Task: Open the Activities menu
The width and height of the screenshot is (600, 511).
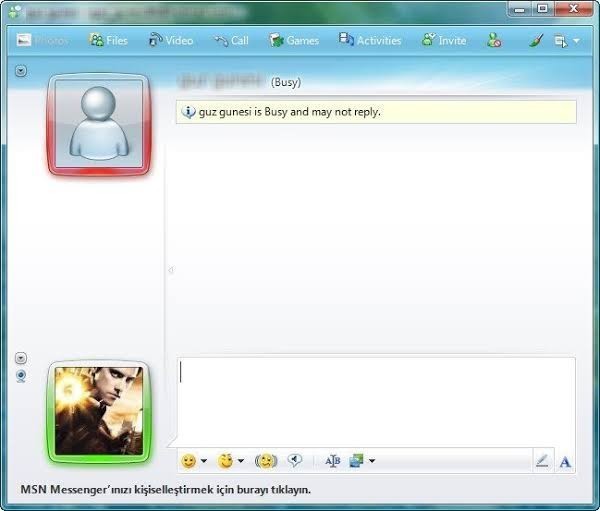Action: tap(370, 40)
